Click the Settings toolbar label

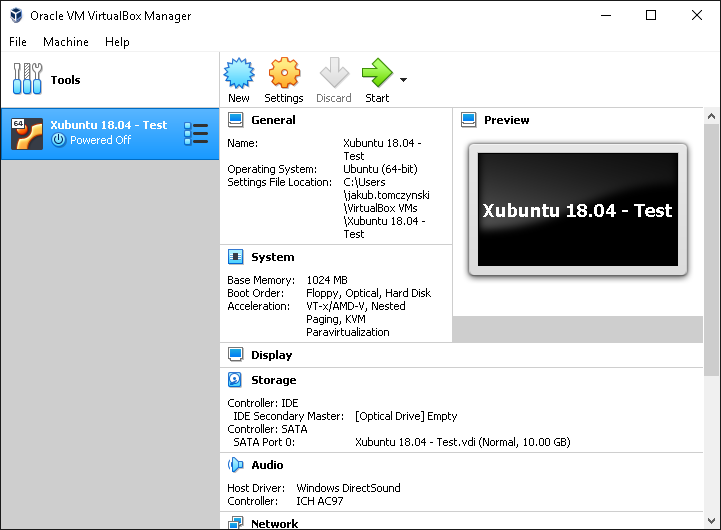tap(284, 98)
